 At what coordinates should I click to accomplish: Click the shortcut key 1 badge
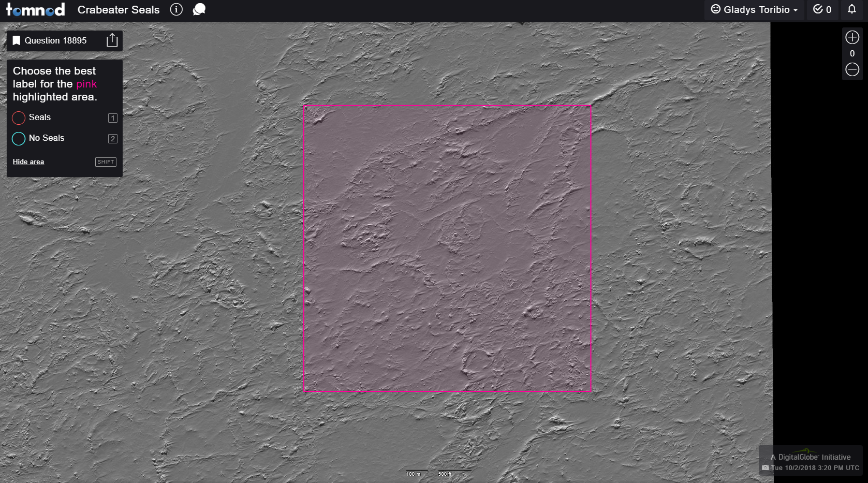pos(112,118)
